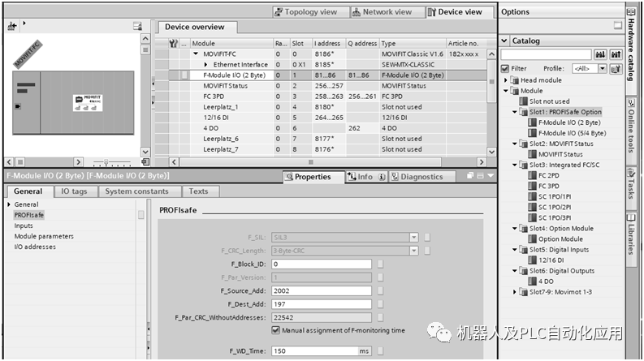Viewport: 644px width, 361px height.
Task: Select Module parameters in properties navigation
Action: [x=44, y=236]
